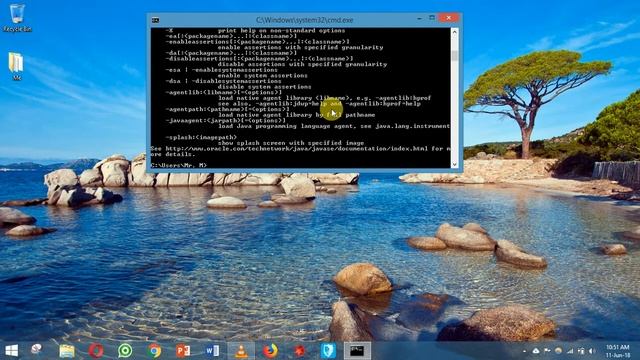Open the Action Center flag icon
The image size is (640, 360).
(x=547, y=351)
